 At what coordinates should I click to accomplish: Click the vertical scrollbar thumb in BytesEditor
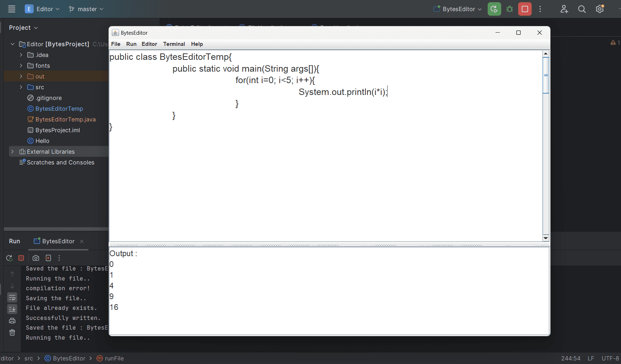pyautogui.click(x=546, y=75)
